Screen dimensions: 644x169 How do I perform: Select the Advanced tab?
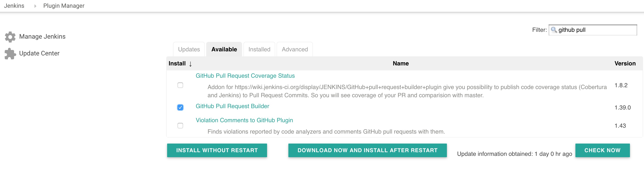tap(295, 49)
